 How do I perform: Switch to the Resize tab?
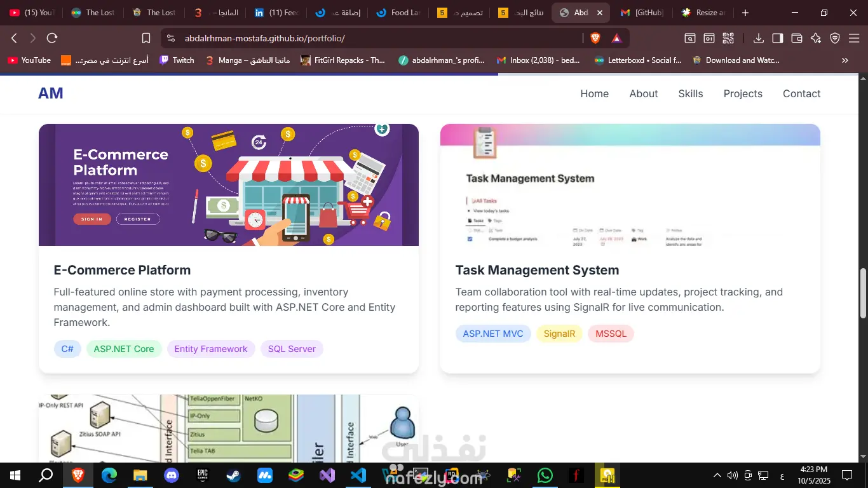pos(703,13)
